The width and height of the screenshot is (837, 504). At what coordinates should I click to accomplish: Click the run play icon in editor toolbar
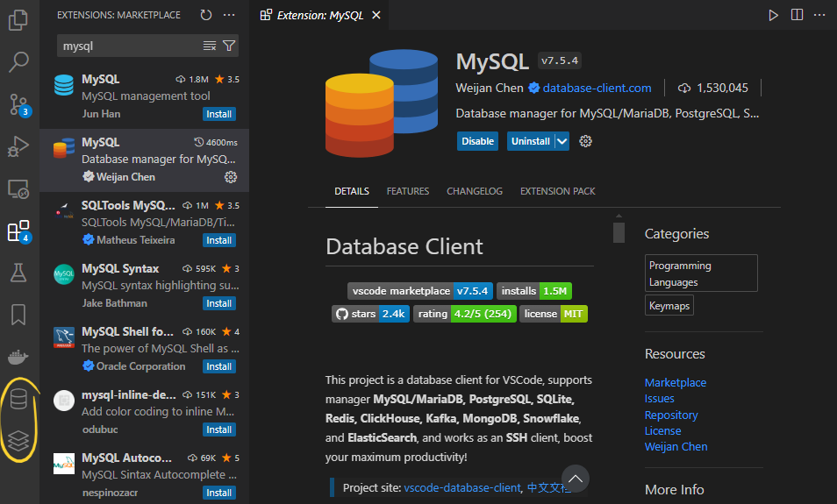click(773, 15)
